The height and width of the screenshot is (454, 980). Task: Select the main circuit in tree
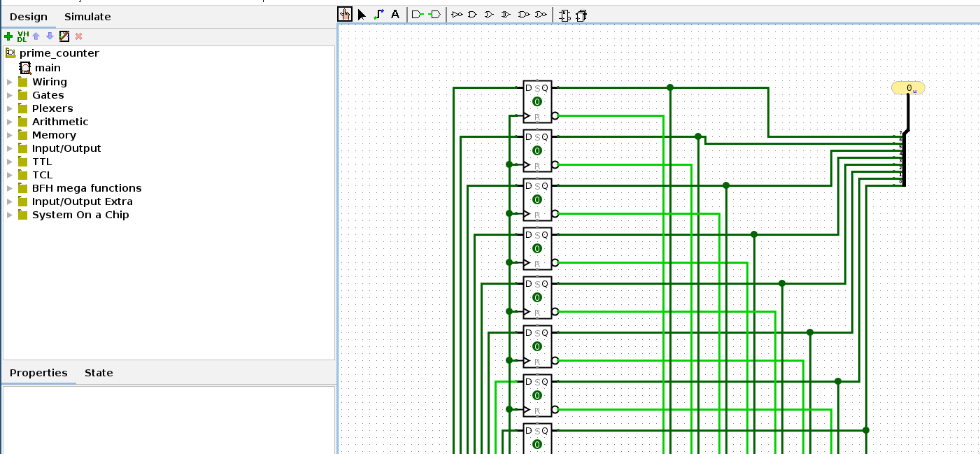[48, 68]
